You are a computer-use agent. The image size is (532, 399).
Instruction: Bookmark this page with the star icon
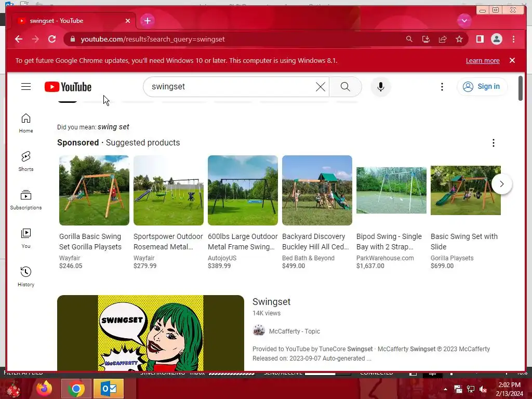459,39
